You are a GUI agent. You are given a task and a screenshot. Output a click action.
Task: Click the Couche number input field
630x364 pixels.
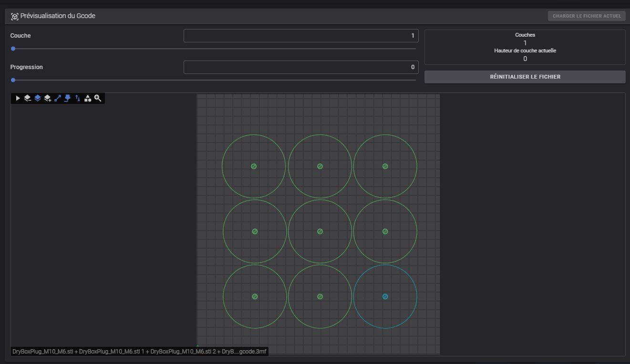[x=301, y=36]
